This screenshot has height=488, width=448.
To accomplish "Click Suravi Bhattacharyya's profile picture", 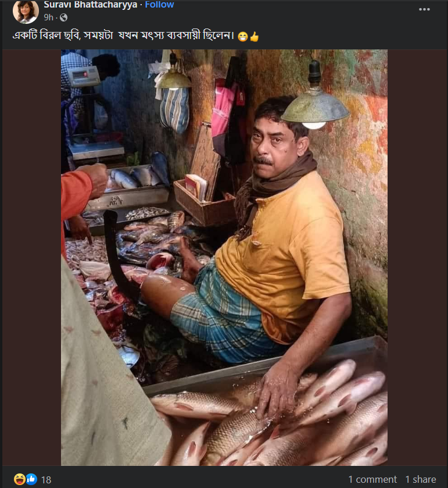I will click(x=26, y=12).
